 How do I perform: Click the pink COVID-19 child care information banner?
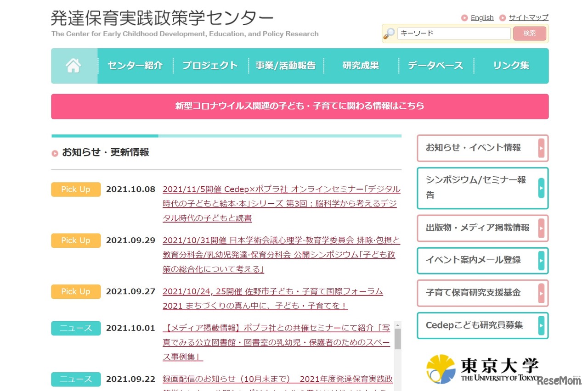click(300, 106)
